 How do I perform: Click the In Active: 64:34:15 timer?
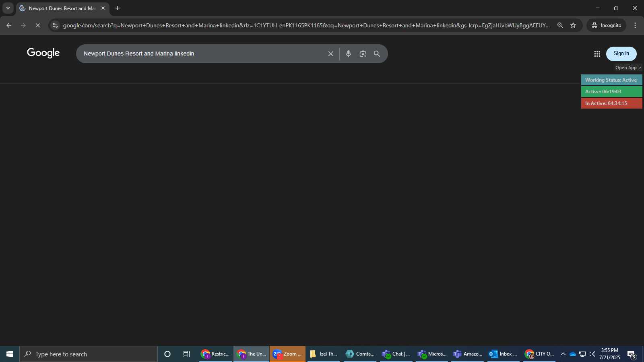(x=611, y=103)
